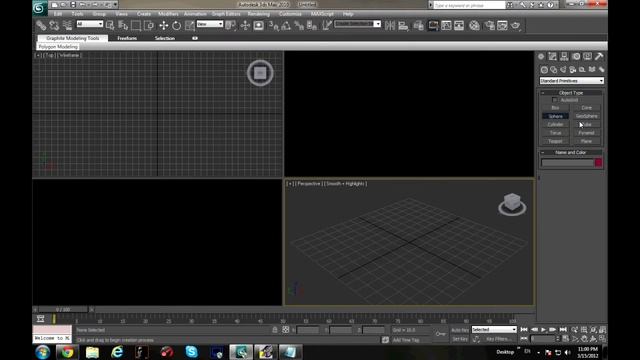Open the Standard Primitives category dropdown
The image size is (640, 360).
point(571,81)
